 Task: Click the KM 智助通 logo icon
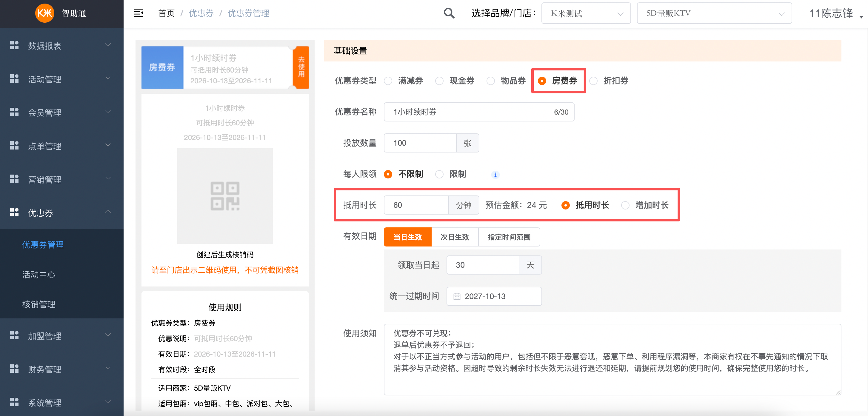[45, 13]
